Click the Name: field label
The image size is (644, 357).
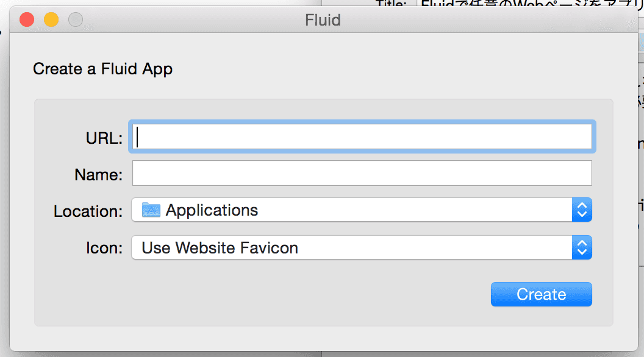pyautogui.click(x=98, y=175)
